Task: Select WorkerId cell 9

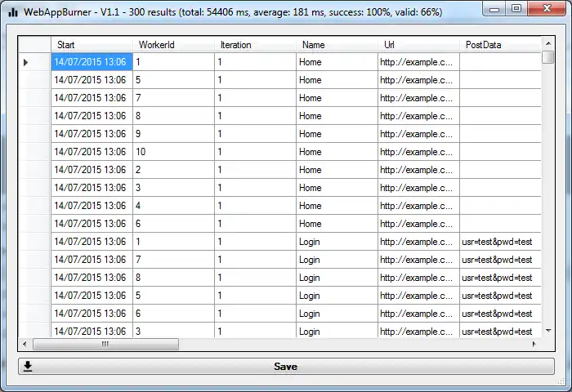Action: pyautogui.click(x=173, y=134)
